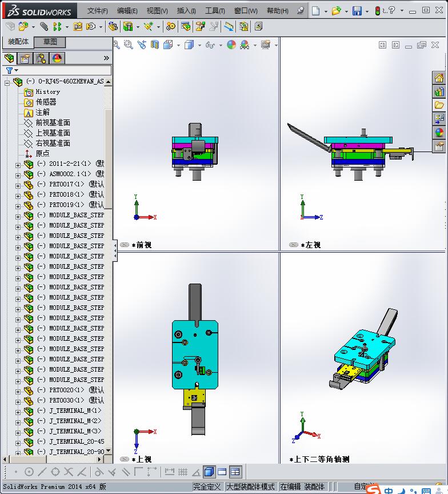Screen dimensions: 448x494
Task: Click the Display Style cube icon
Action: point(189,45)
